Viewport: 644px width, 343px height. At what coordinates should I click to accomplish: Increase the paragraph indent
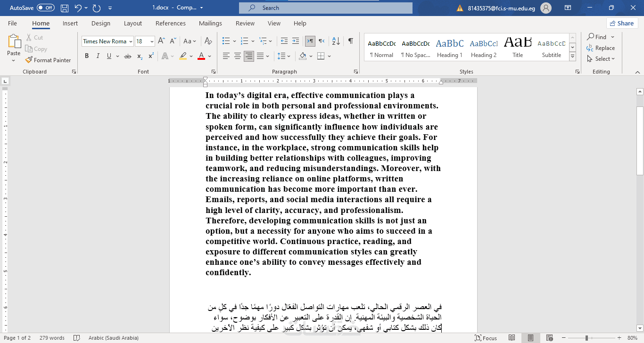[x=296, y=41]
